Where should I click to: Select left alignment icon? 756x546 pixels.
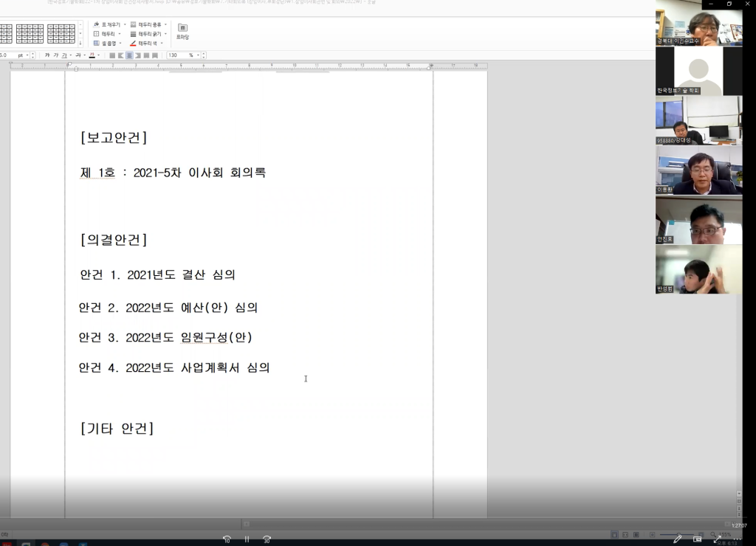tap(121, 55)
